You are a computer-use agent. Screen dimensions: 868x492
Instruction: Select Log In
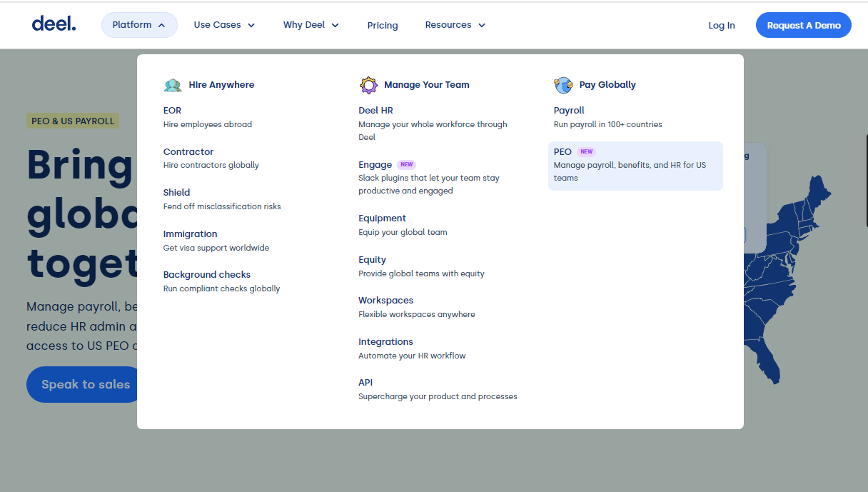(722, 25)
